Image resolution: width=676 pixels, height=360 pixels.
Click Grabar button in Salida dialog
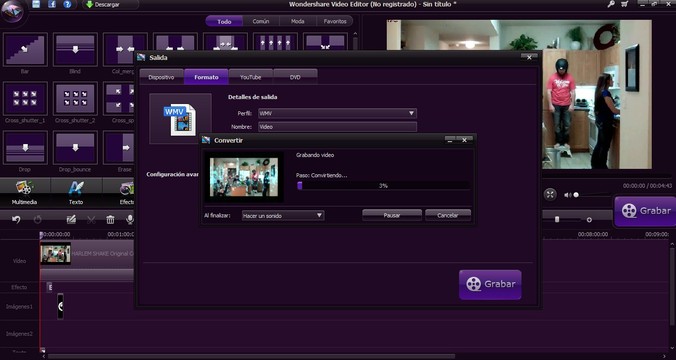[490, 285]
